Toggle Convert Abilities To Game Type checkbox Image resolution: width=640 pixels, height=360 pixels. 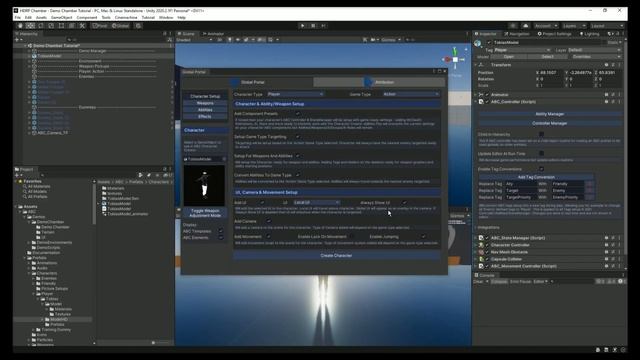pos(298,175)
